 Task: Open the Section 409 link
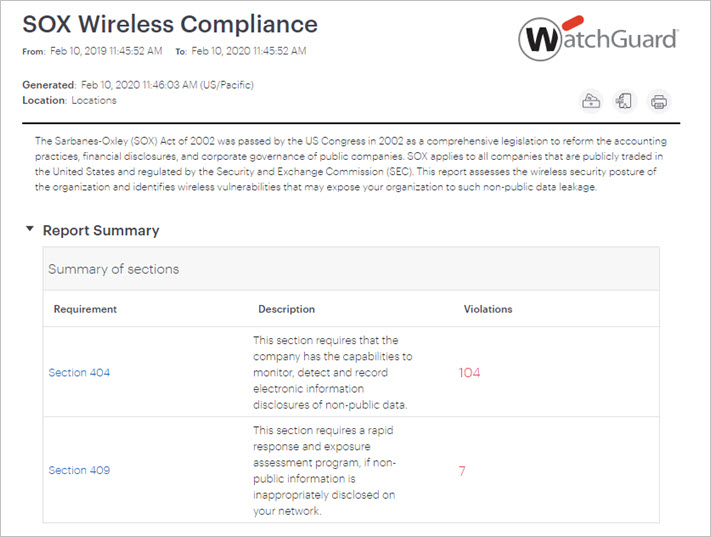pyautogui.click(x=79, y=470)
